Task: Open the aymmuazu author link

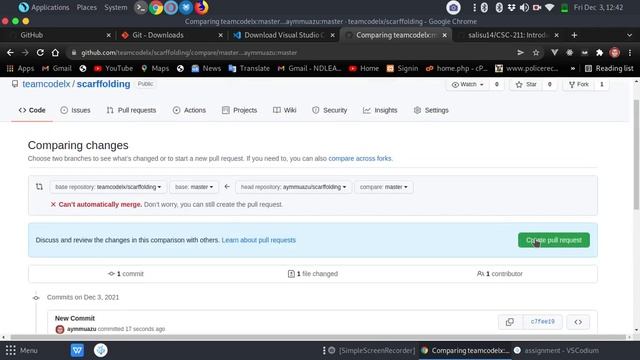Action: (x=81, y=329)
